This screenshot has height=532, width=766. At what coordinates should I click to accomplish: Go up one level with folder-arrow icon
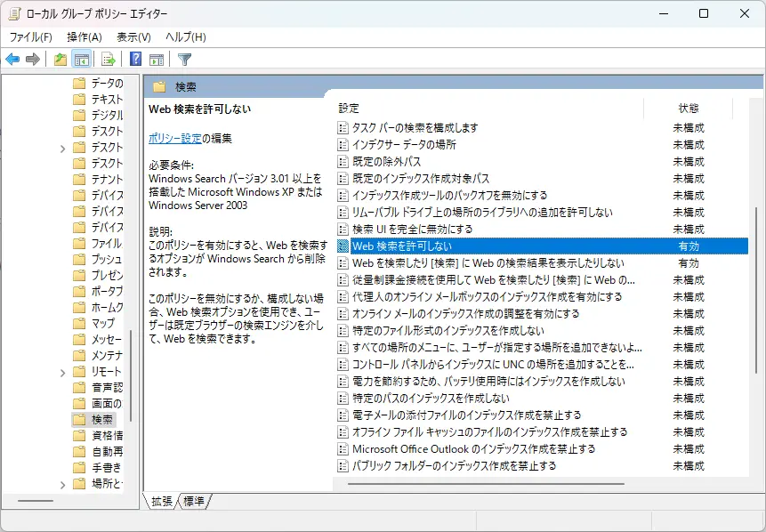(x=60, y=60)
